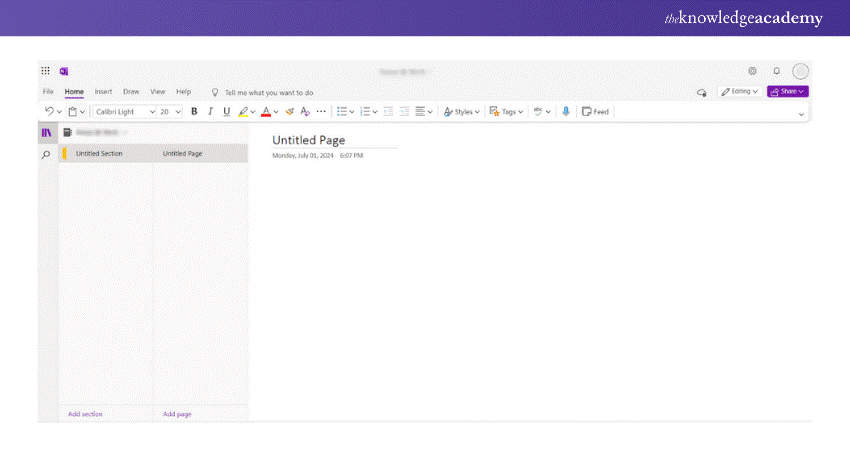Open the notebooks library icon in sidebar

coord(46,132)
